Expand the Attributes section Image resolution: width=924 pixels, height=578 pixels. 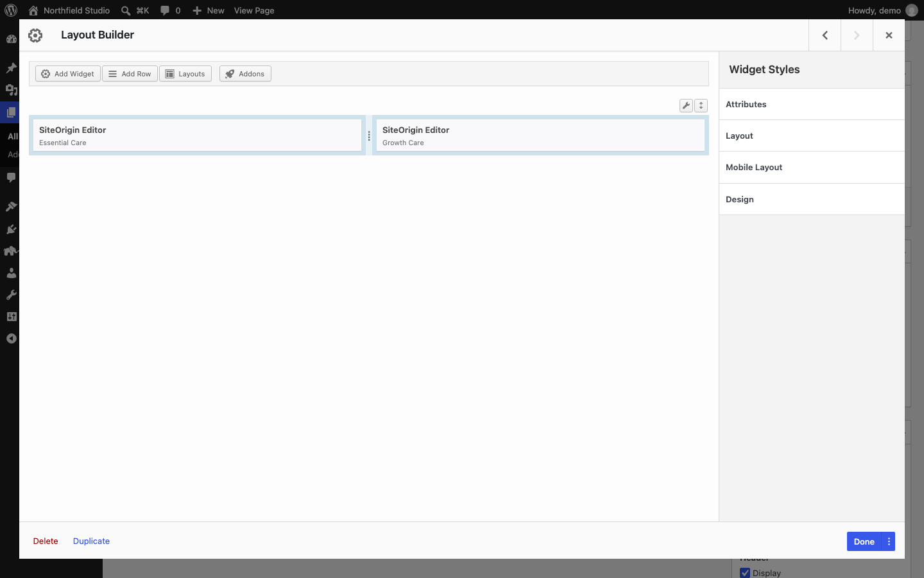pyautogui.click(x=812, y=104)
